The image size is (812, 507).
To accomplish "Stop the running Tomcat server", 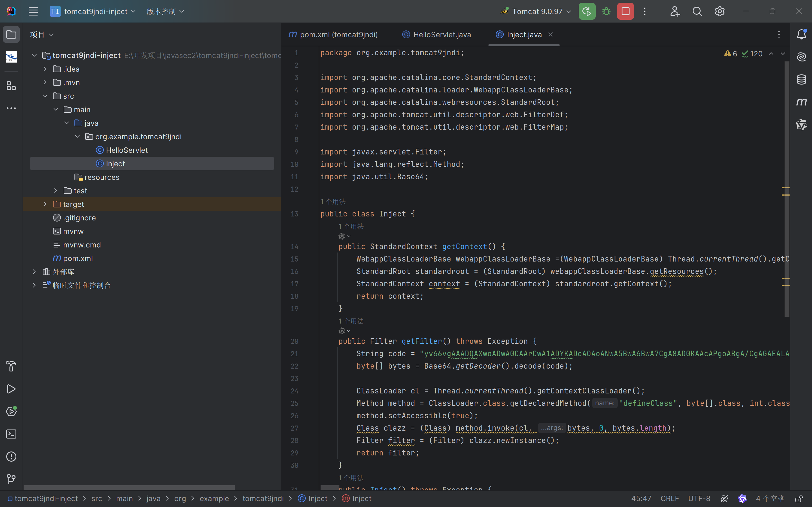I will pyautogui.click(x=626, y=11).
